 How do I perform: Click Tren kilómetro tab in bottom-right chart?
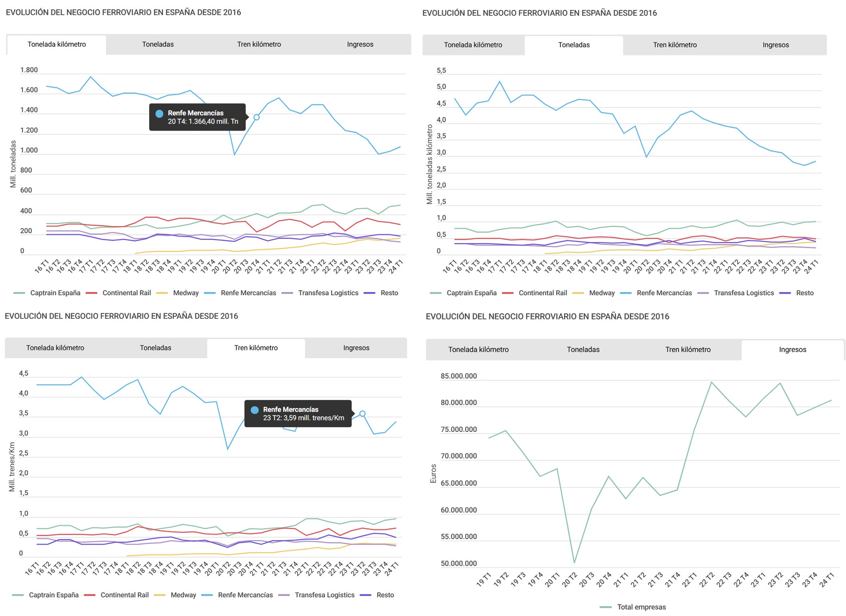point(688,349)
